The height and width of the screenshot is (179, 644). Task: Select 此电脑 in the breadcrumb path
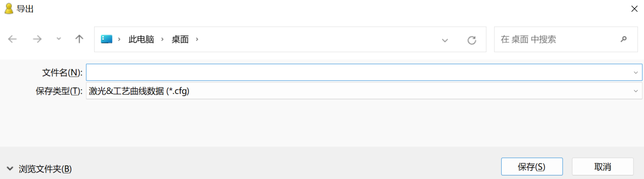tap(141, 39)
